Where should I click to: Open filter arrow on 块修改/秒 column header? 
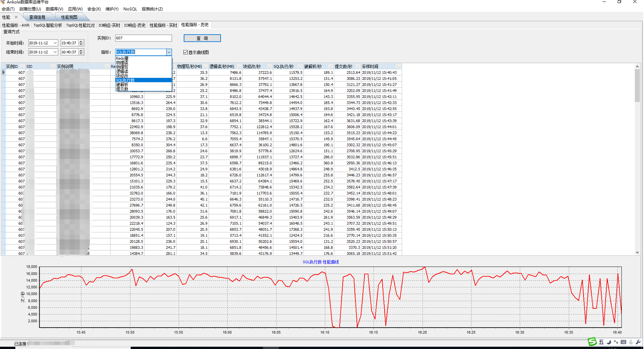[269, 67]
